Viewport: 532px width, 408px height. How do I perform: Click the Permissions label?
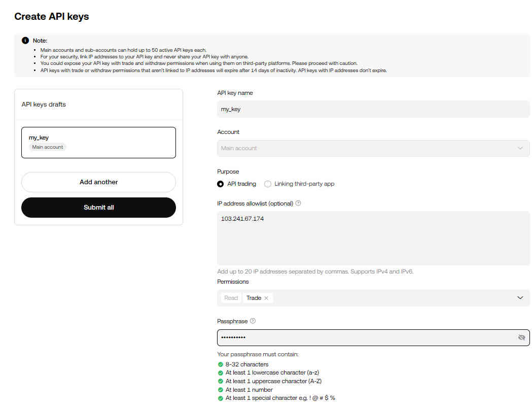[233, 282]
